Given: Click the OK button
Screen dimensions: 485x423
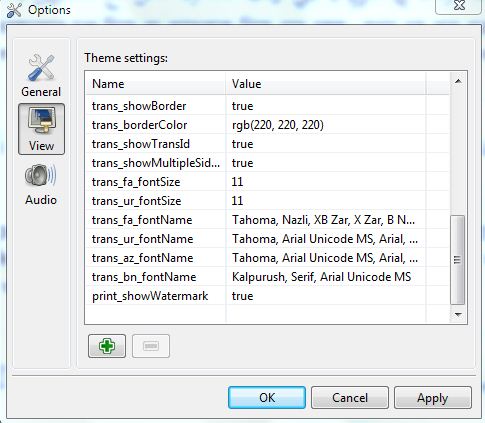Looking at the screenshot, I should (x=267, y=397).
